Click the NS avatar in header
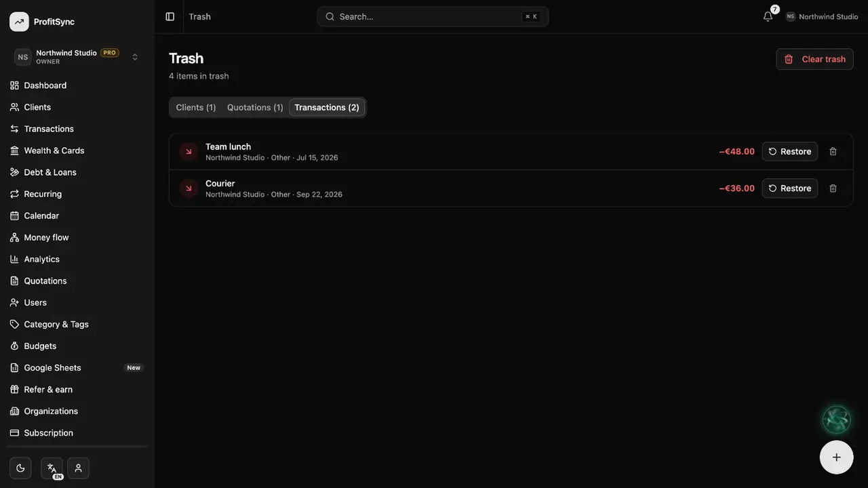Screen dimensions: 868x488 point(791,16)
